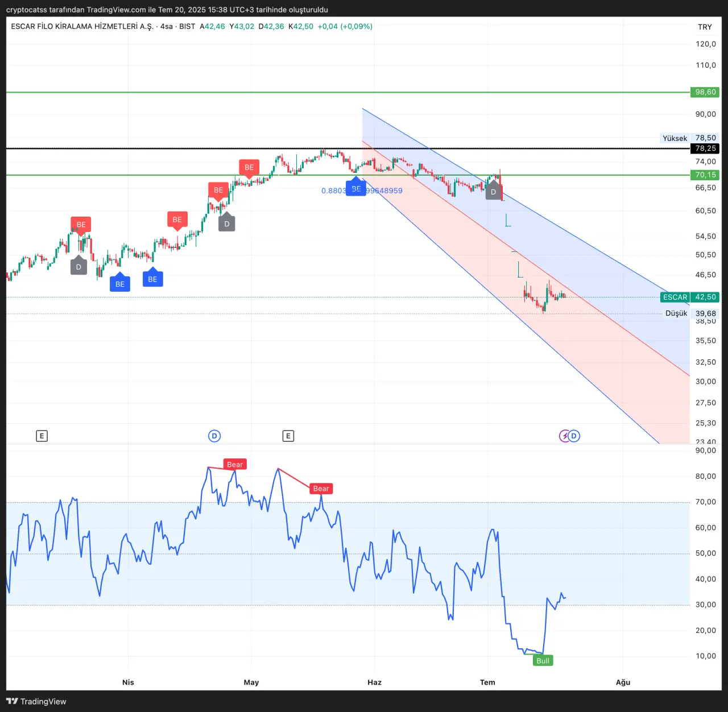This screenshot has height=712, width=728.
Task: Select the gray D marker in July
Action: click(493, 192)
